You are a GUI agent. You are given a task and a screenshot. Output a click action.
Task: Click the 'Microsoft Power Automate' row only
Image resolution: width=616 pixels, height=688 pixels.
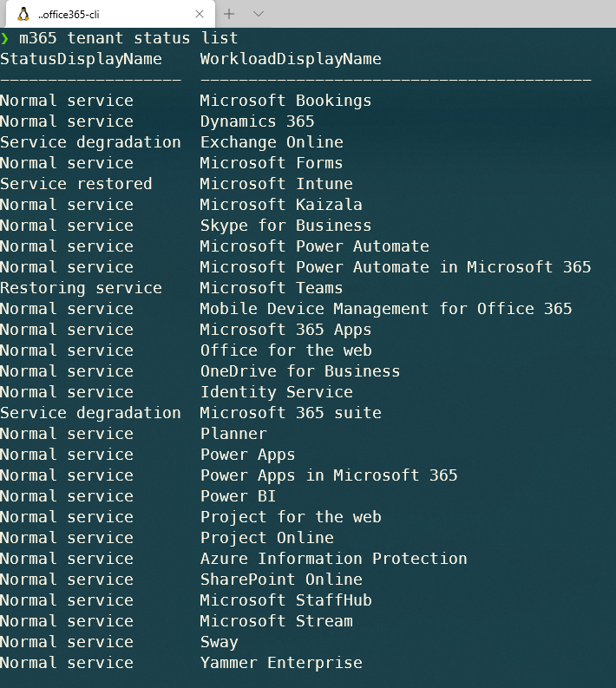(x=315, y=246)
